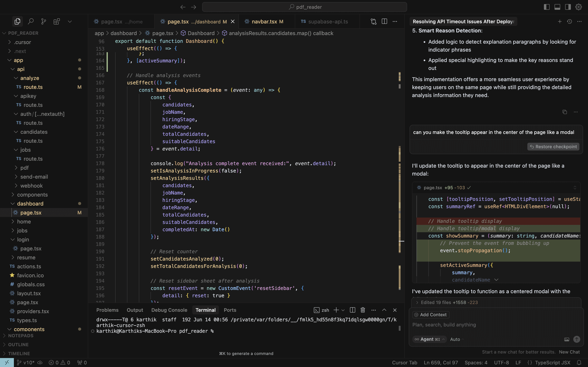Toggle the primary side bar layout icon
Screen dimensions: 588x367
click(547, 7)
